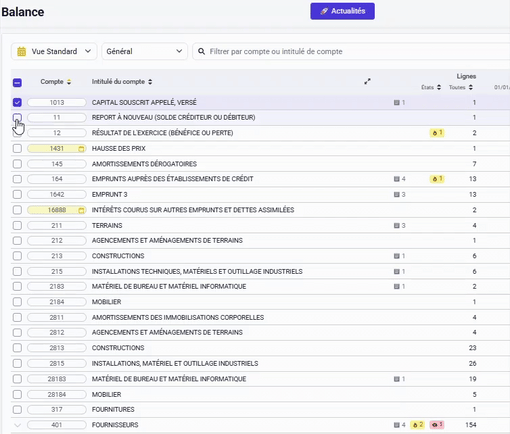Sort the Toutes lines column
The height and width of the screenshot is (434, 510).
pyautogui.click(x=461, y=87)
